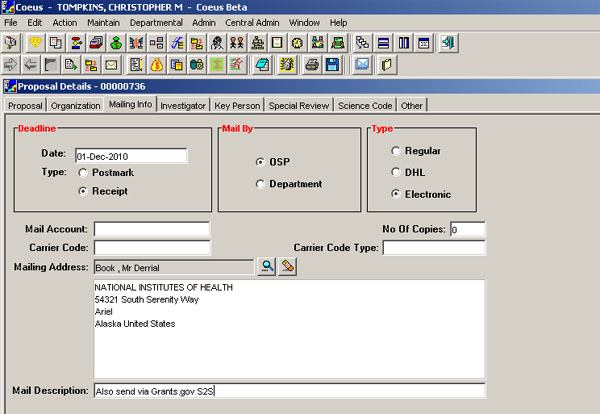The height and width of the screenshot is (414, 600).
Task: Select the Postmark deadline type
Action: tap(82, 173)
